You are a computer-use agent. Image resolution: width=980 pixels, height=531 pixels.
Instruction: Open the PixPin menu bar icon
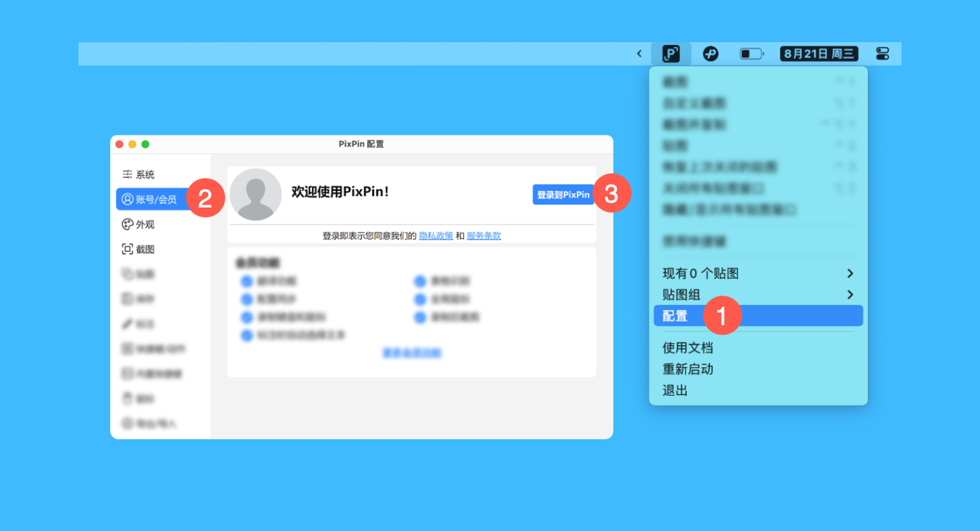click(671, 53)
